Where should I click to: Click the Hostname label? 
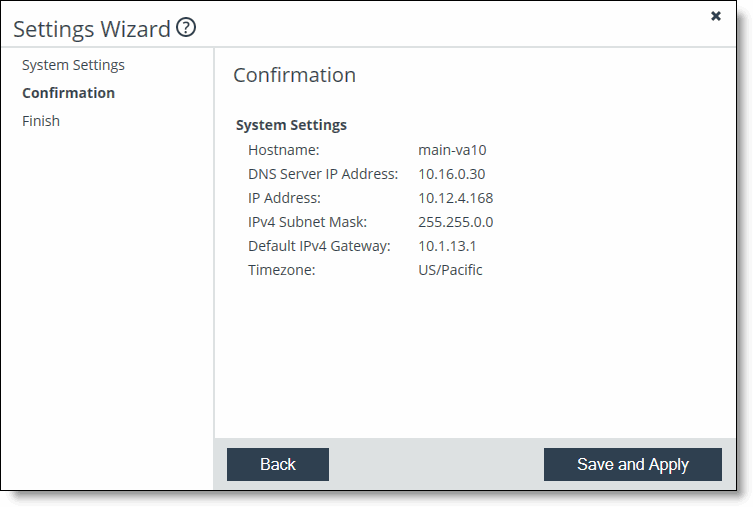283,150
